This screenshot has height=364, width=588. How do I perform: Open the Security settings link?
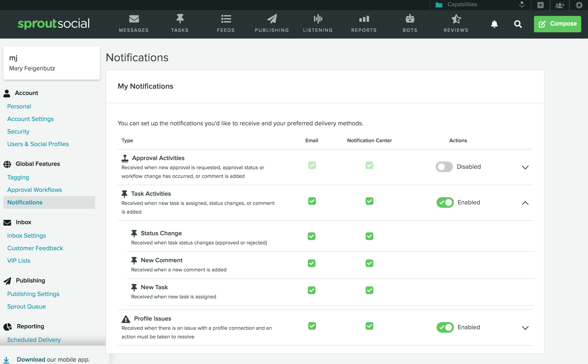[18, 132]
